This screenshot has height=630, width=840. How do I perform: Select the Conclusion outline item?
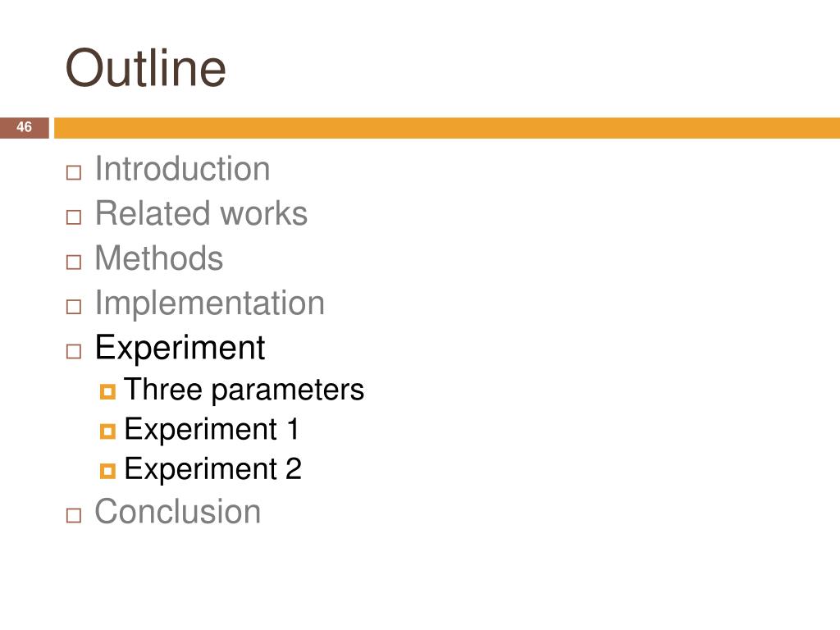[177, 512]
